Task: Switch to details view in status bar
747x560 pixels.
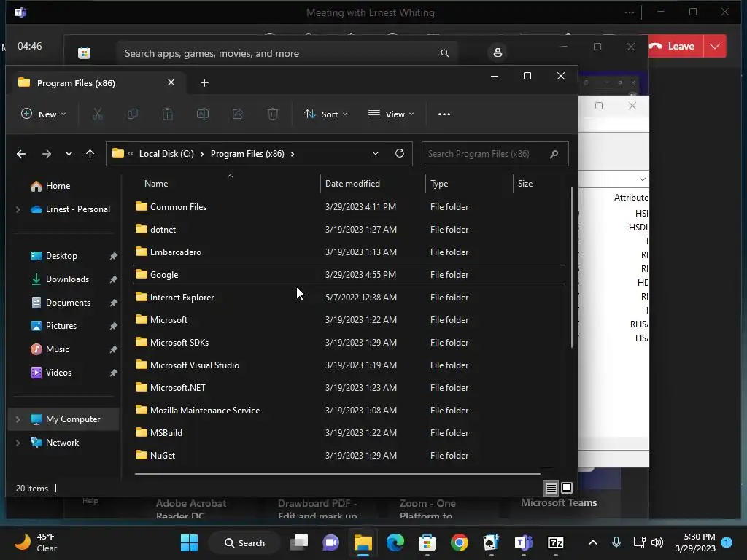Action: click(551, 488)
